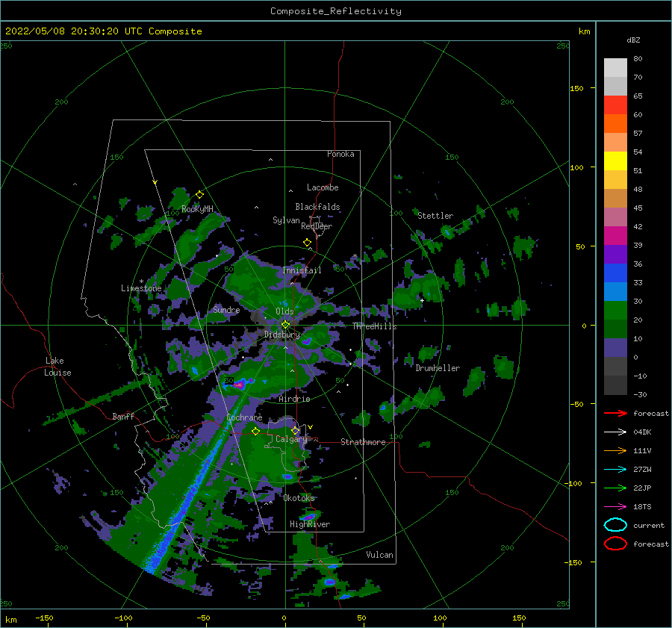Image resolution: width=672 pixels, height=628 pixels.
Task: Click the lightest gray 80-70 dBZ swatch
Action: (615, 68)
